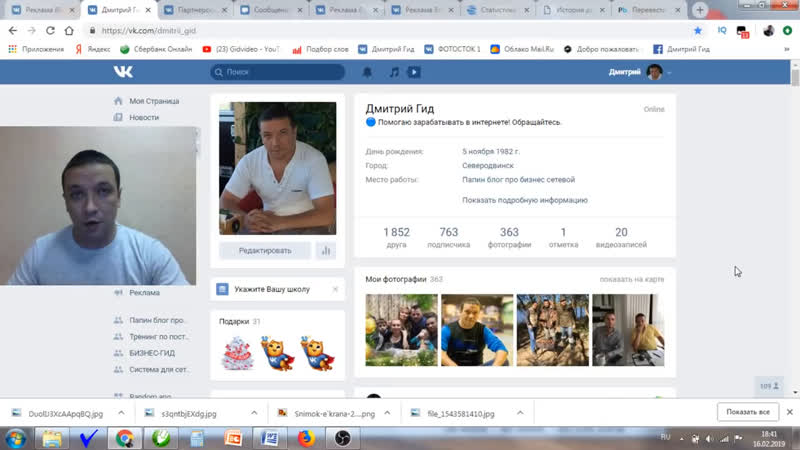
Task: Click the IQ extension icon
Action: pos(722,31)
